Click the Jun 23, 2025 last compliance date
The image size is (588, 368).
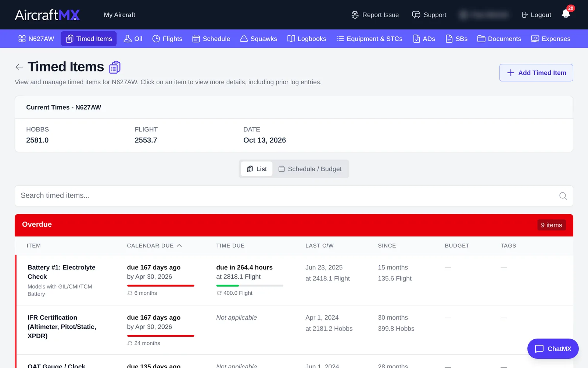tap(324, 268)
